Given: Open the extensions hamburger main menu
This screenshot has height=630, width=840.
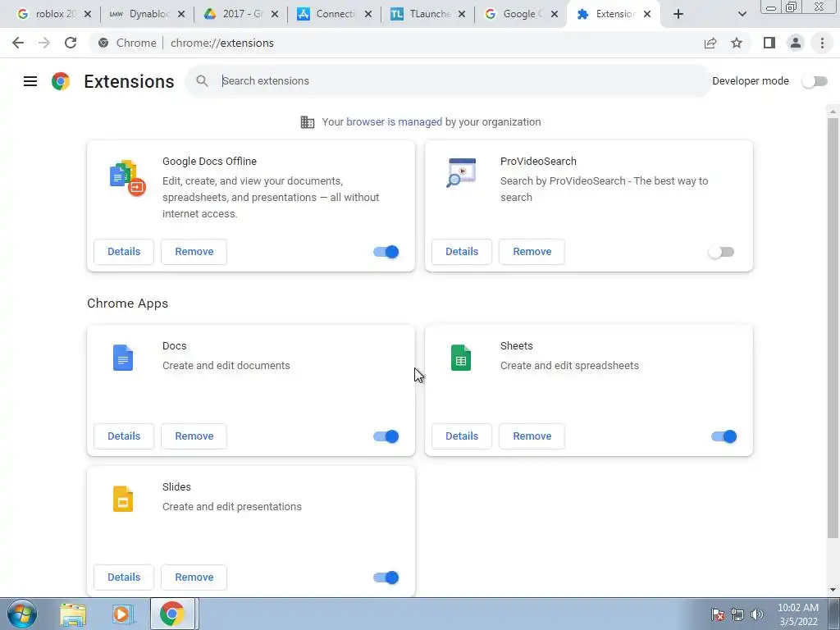Looking at the screenshot, I should pyautogui.click(x=30, y=81).
